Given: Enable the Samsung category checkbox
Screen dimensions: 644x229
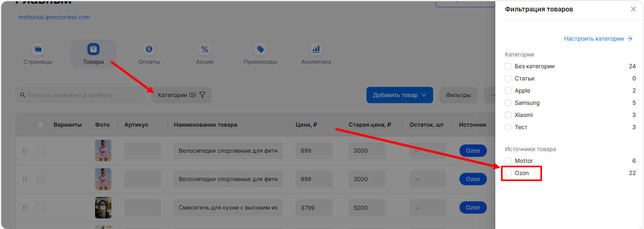Looking at the screenshot, I should click(508, 103).
